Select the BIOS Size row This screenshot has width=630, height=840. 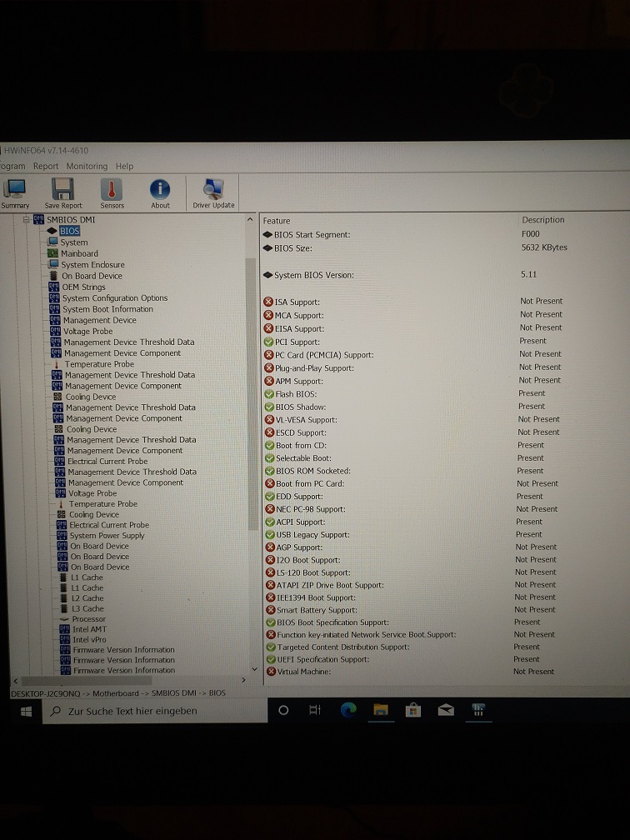click(x=445, y=247)
